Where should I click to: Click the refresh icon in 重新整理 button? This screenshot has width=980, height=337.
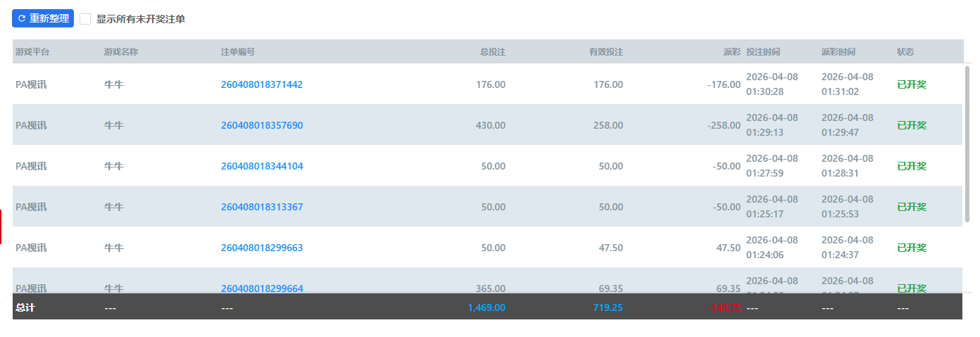pyautogui.click(x=22, y=18)
